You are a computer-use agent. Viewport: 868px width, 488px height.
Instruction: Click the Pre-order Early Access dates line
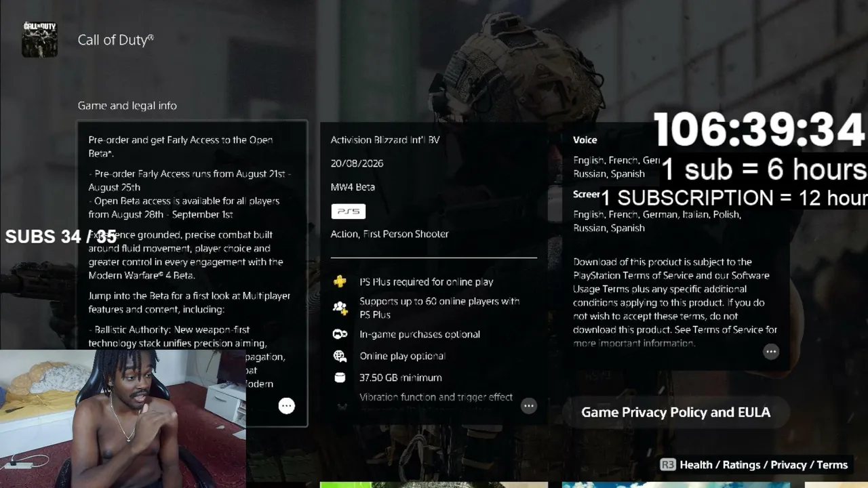[x=190, y=180]
